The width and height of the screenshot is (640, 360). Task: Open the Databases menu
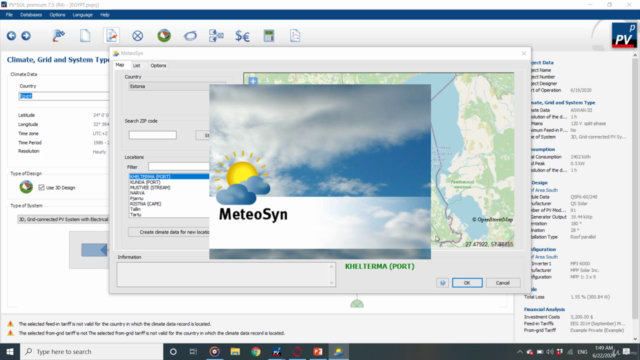pos(31,15)
